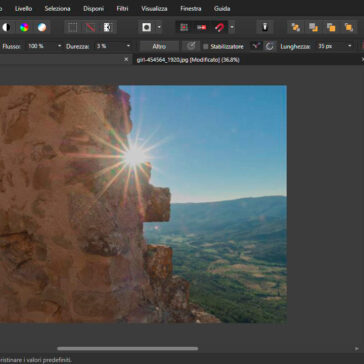The width and height of the screenshot is (364, 364).
Task: Click the assistant manager icon
Action: click(x=265, y=27)
